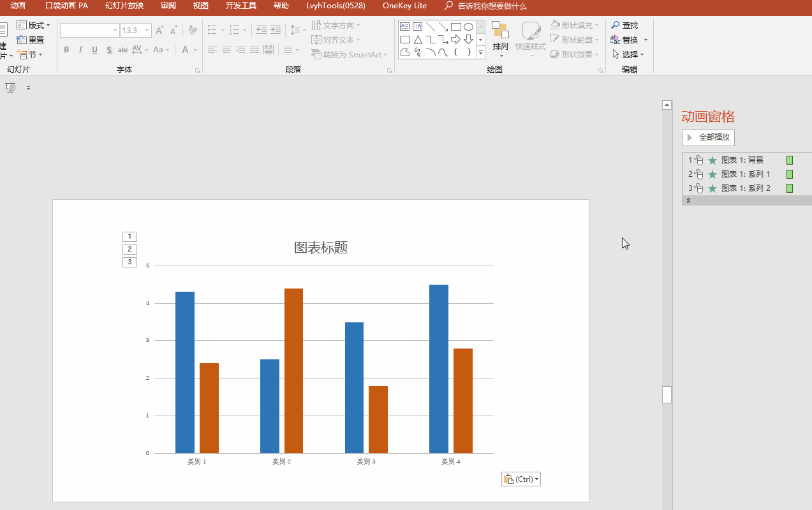Click the 全部播放 (Play All) button
The width and height of the screenshot is (812, 510).
(x=709, y=137)
